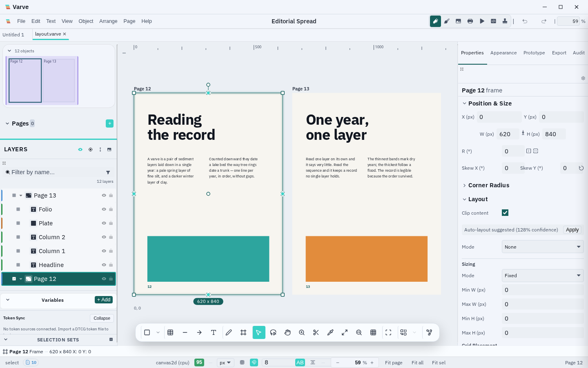Toggle the teal eye icon in Layers header
Screen dimensions: 588x368
(x=80, y=150)
